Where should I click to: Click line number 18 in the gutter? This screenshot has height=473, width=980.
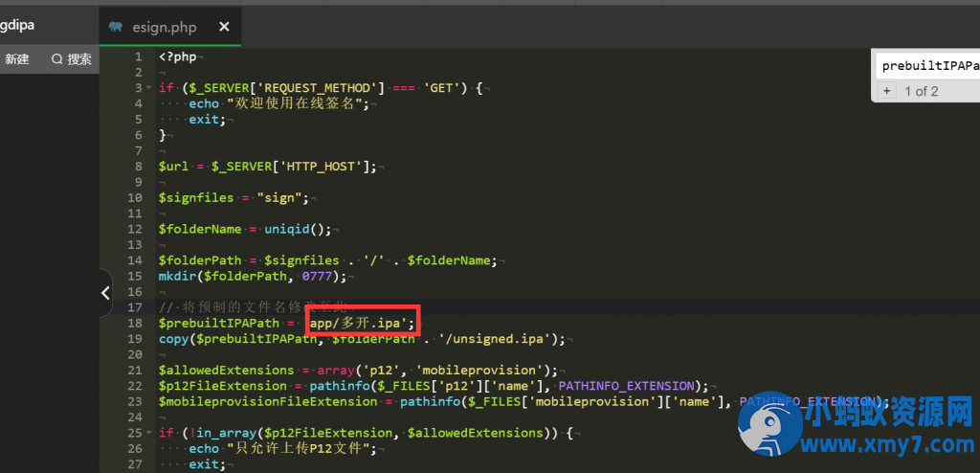point(137,324)
